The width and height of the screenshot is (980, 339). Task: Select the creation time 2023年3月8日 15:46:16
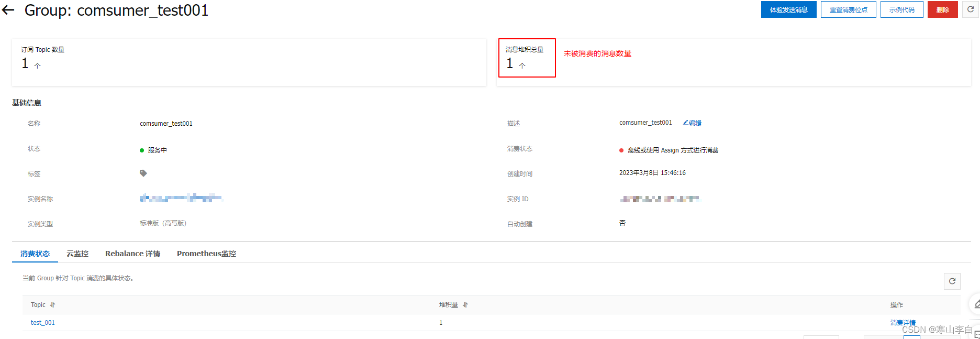(652, 173)
